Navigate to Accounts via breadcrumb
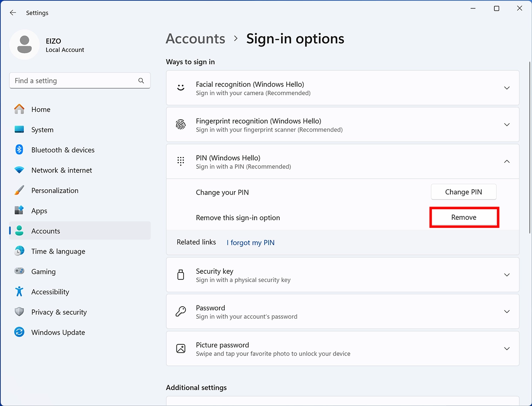 [196, 39]
